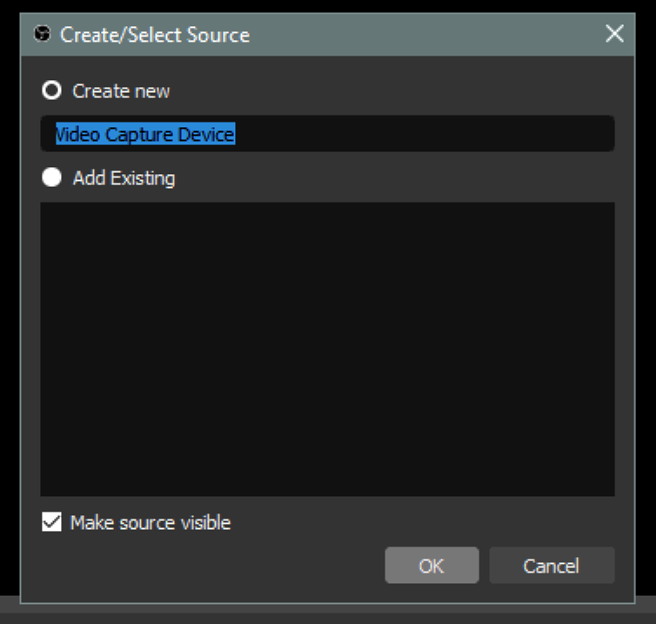Click top of the existing sources list box
656x624 pixels.
[327, 212]
